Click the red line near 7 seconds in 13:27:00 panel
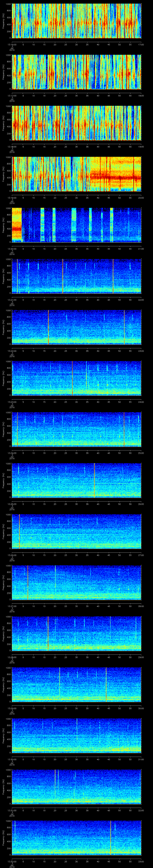 [x=28, y=583]
